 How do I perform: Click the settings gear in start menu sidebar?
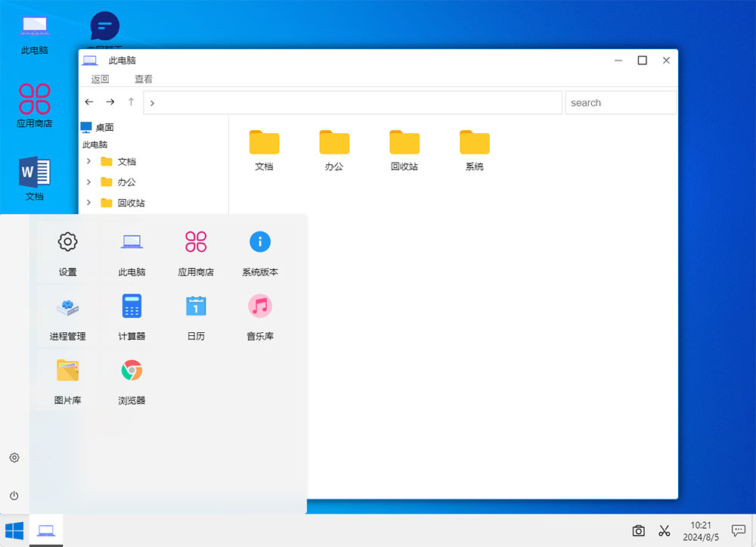point(14,457)
